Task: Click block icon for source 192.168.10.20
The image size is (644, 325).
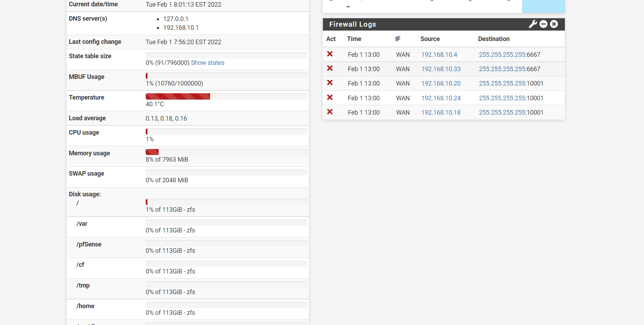Action: pyautogui.click(x=330, y=83)
